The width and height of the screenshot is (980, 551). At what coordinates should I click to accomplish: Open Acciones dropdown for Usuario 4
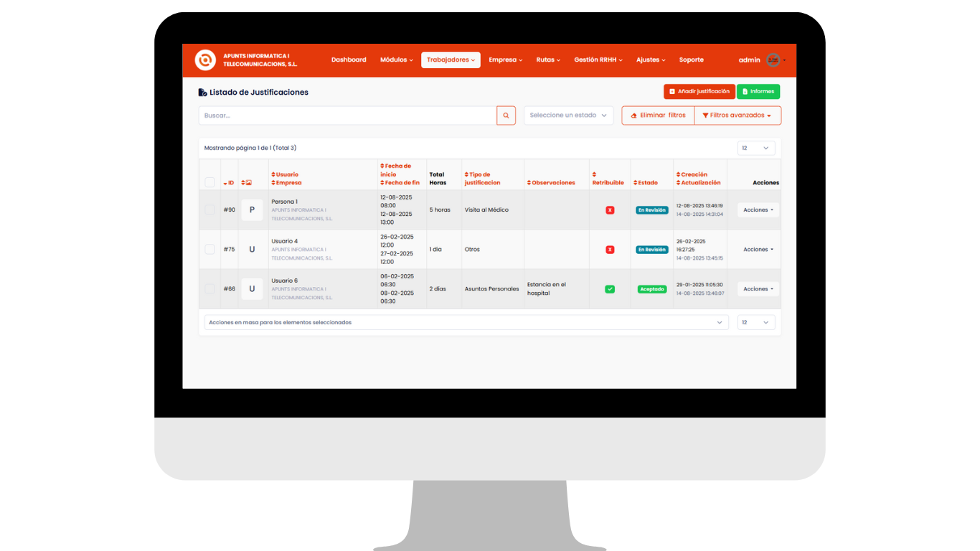[x=758, y=250]
